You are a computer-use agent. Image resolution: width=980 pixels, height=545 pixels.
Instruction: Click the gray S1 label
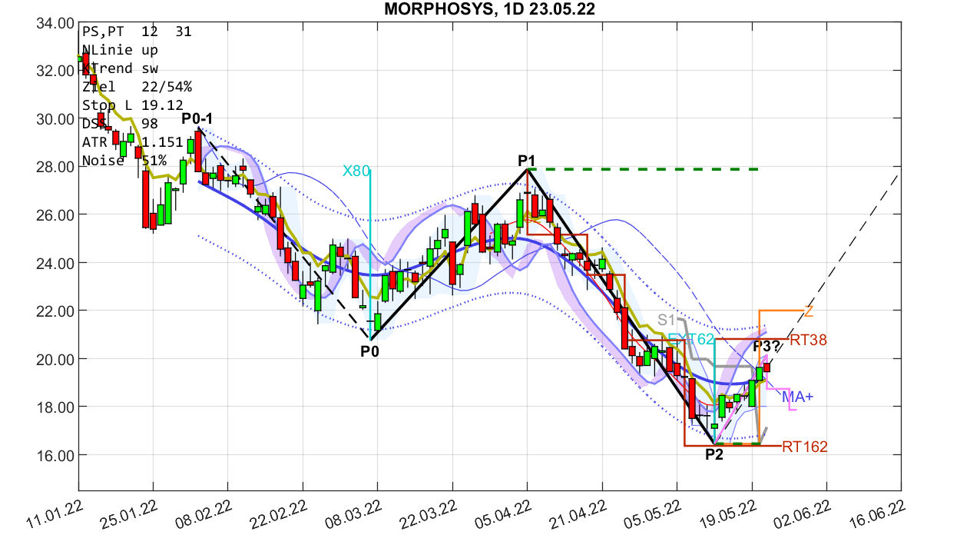coord(666,320)
